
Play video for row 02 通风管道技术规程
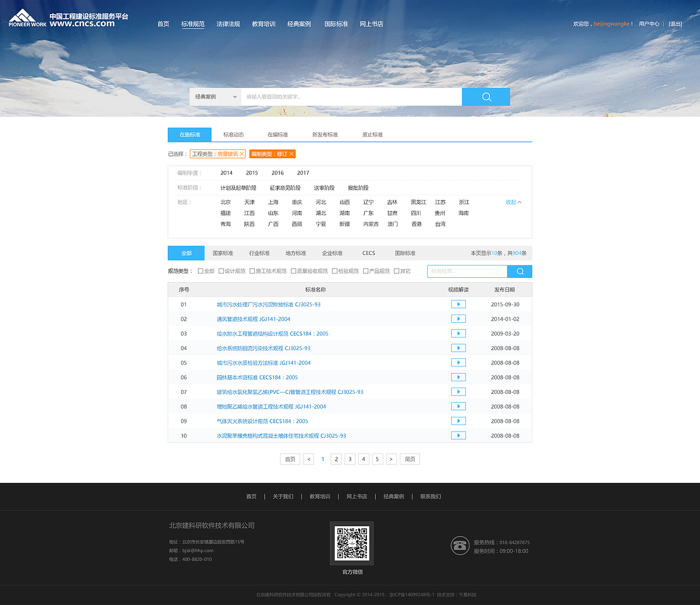pos(458,319)
